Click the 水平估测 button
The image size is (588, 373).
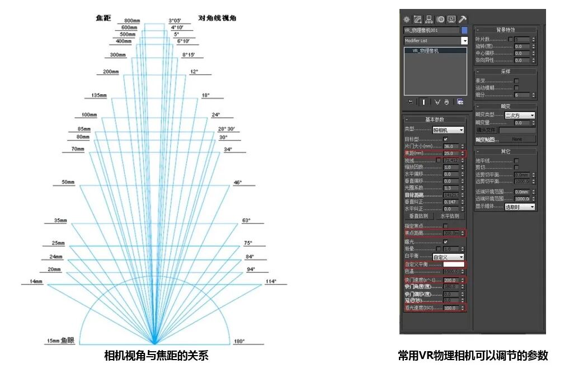pyautogui.click(x=450, y=216)
